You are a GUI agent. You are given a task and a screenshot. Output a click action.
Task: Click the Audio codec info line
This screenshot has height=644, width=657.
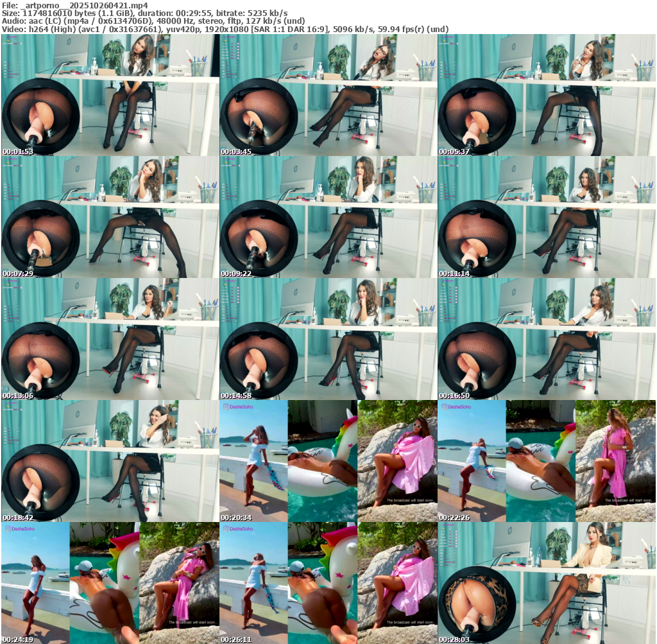tap(153, 21)
